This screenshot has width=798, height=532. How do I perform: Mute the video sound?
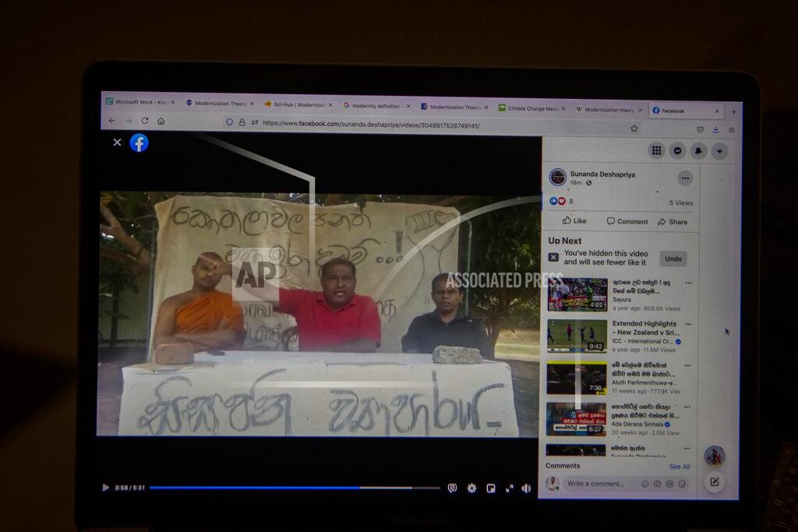[x=526, y=488]
